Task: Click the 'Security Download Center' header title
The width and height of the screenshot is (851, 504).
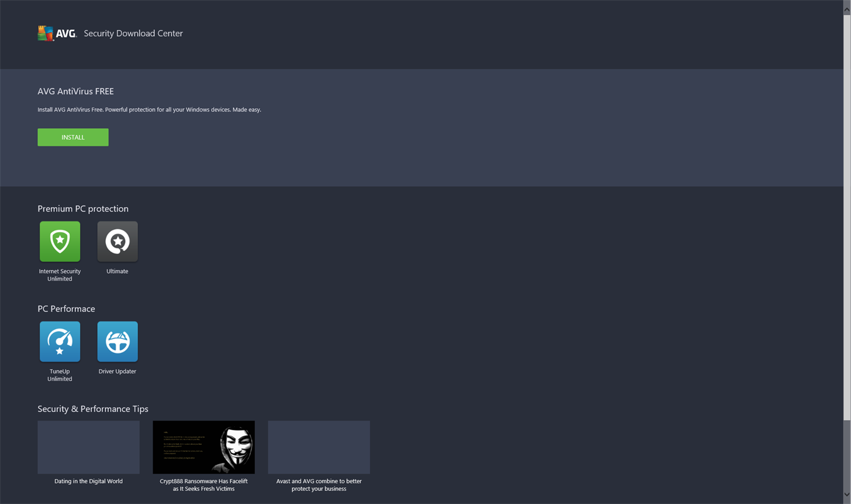Action: click(133, 34)
